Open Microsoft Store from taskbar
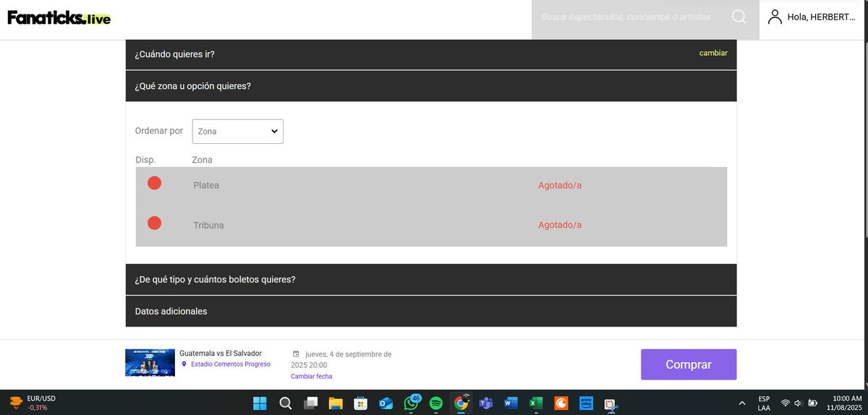 [360, 403]
